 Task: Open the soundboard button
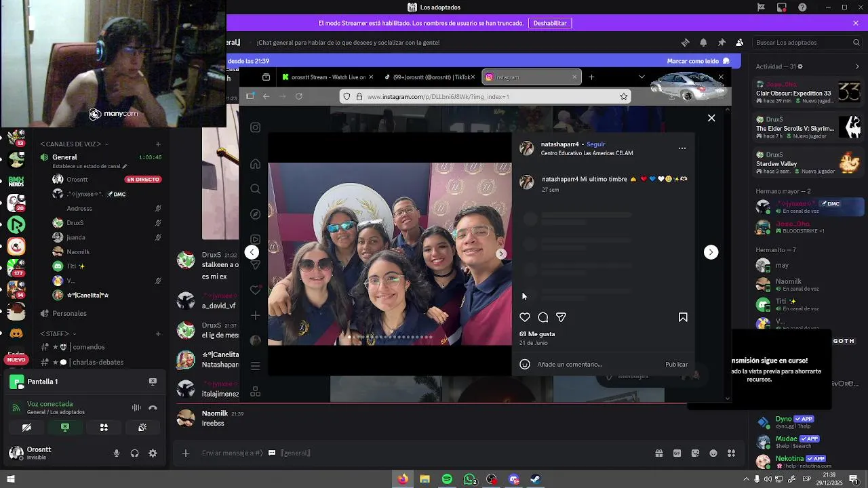click(142, 428)
